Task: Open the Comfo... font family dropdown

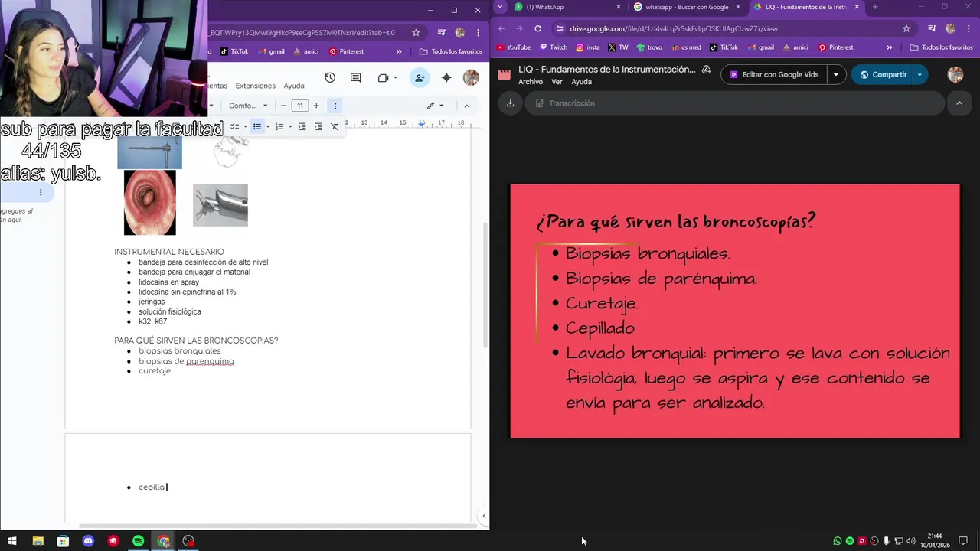Action: (x=248, y=106)
